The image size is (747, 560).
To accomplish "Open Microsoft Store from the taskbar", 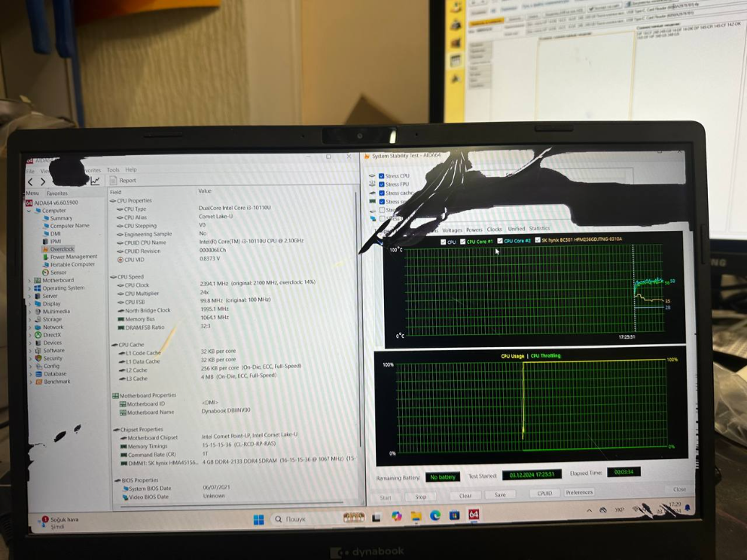I will (455, 514).
